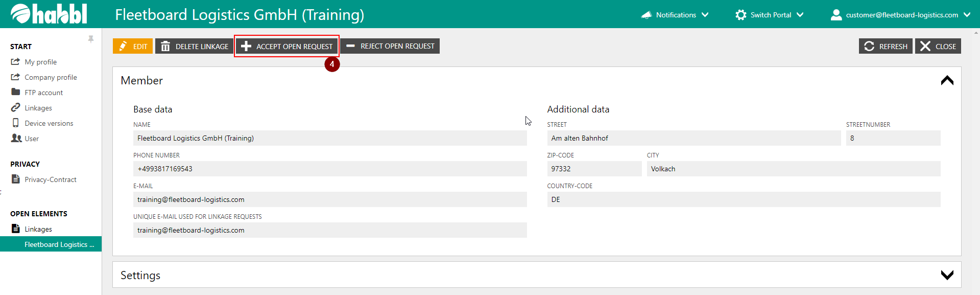Click the Device versions phone icon
This screenshot has width=980, height=295.
coord(16,123)
